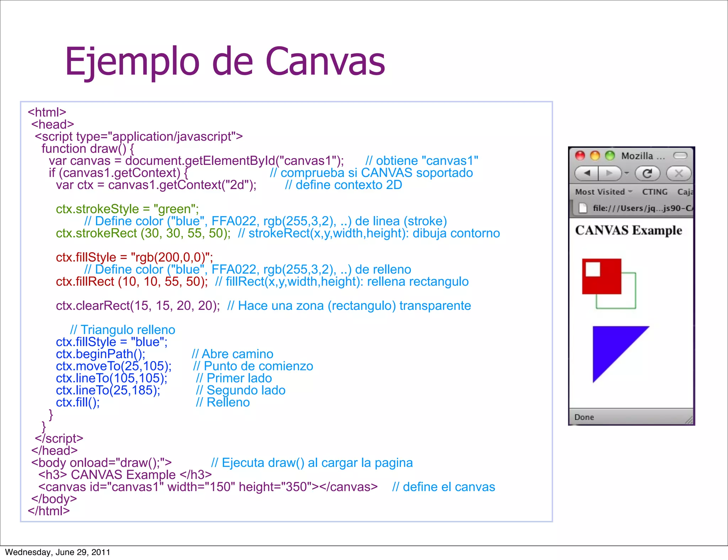Click the ctx.fillRect (10, 10, 55, 50); code
Image resolution: width=728 pixels, height=560 pixels.
coord(132,281)
